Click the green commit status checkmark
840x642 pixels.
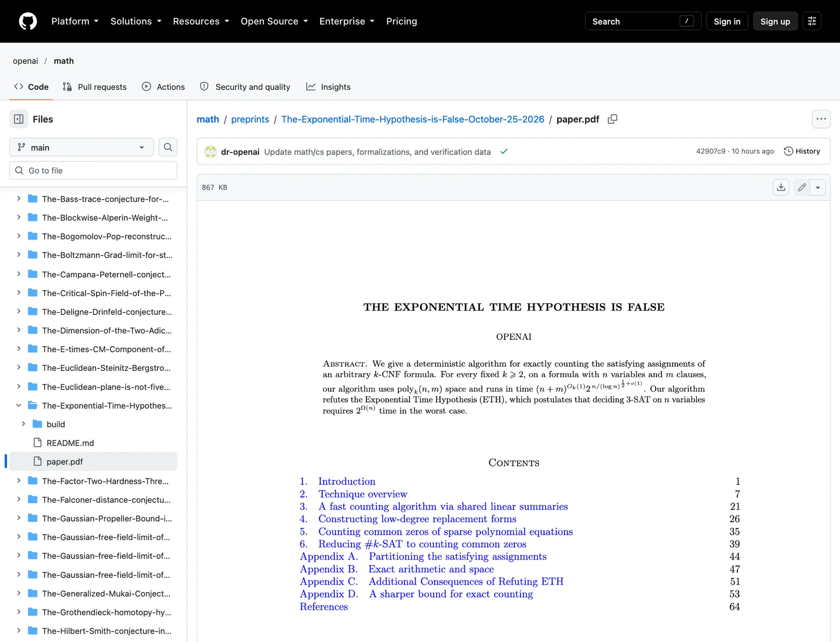coord(504,151)
